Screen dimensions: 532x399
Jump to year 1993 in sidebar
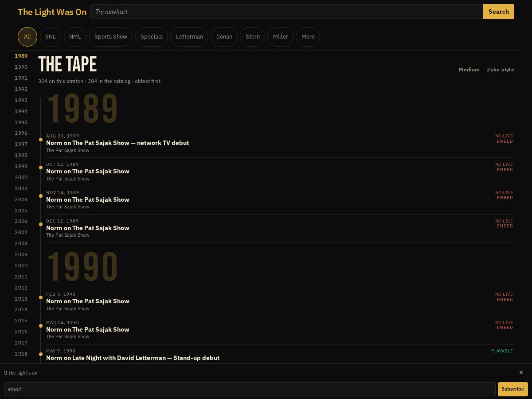point(21,100)
